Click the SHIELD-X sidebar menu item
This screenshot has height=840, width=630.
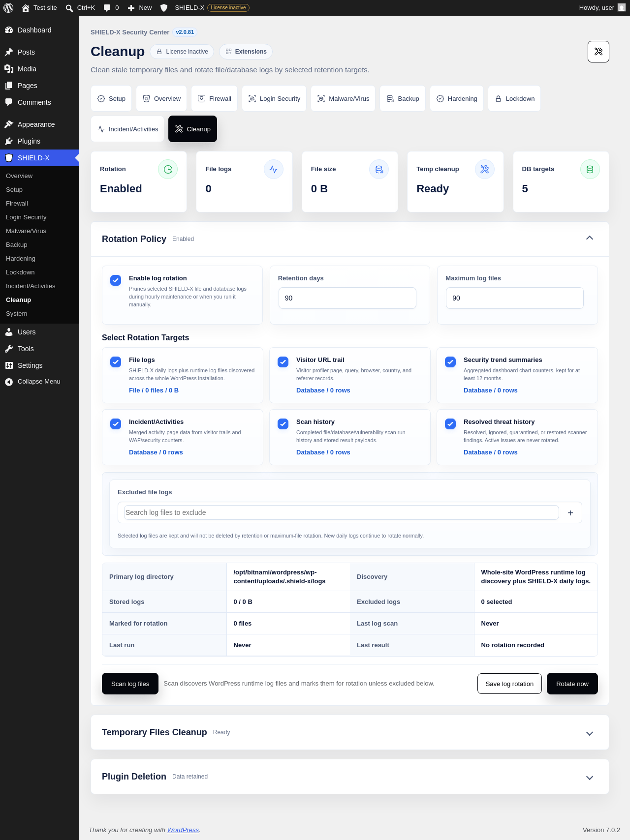pos(39,158)
